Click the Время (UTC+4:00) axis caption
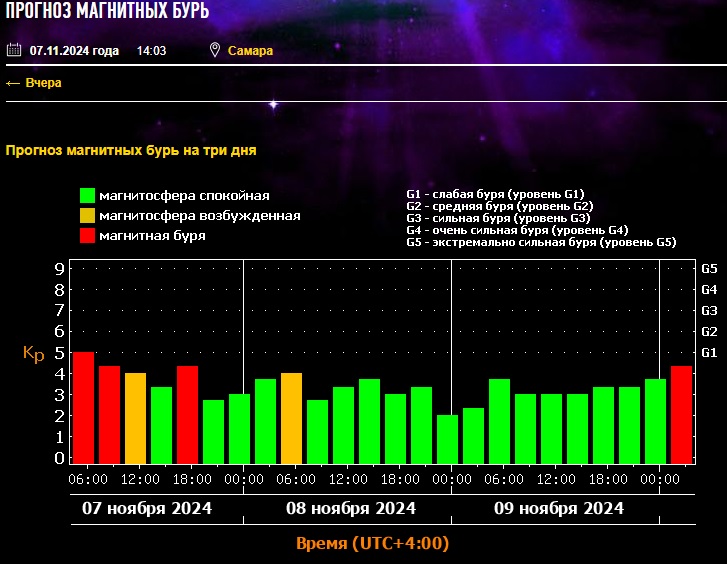727x564 pixels. (x=372, y=544)
